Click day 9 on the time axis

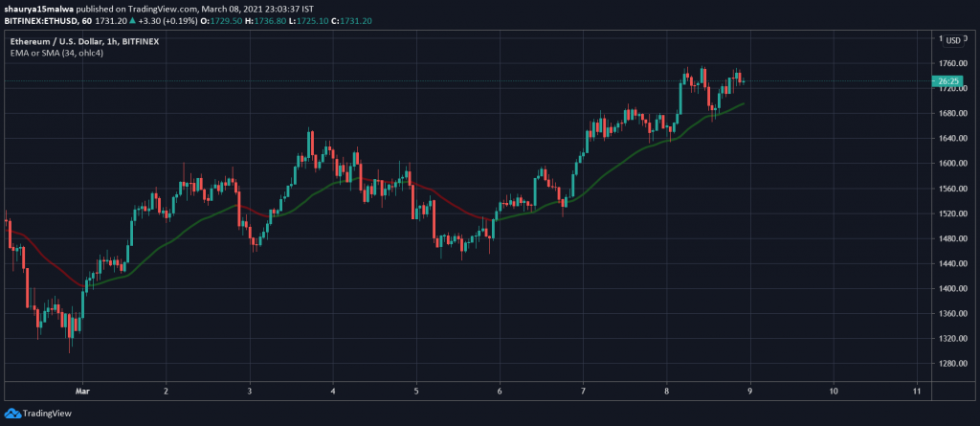tap(749, 391)
